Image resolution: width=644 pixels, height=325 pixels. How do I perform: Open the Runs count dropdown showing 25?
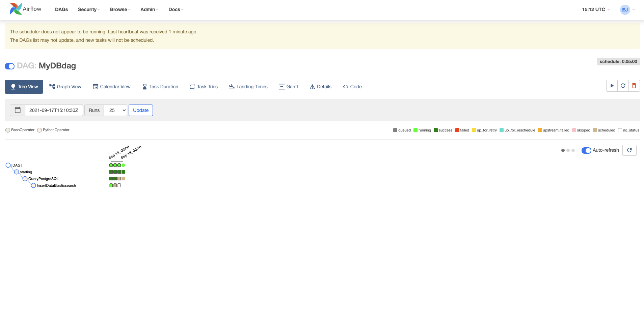pos(115,110)
